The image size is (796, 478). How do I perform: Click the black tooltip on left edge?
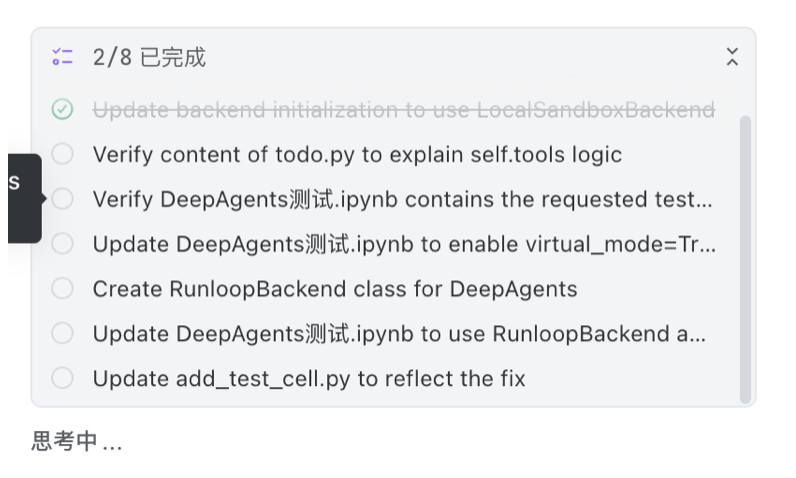pyautogui.click(x=20, y=198)
